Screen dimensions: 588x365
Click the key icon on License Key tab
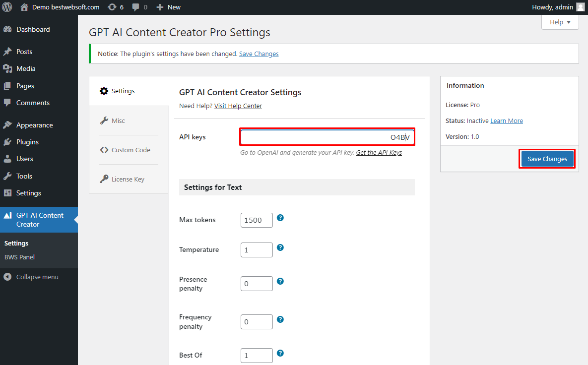point(104,179)
